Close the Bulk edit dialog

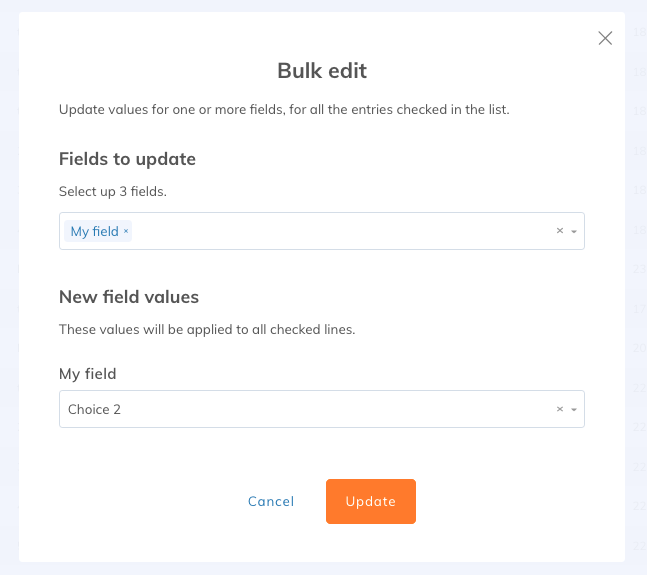[x=605, y=38]
